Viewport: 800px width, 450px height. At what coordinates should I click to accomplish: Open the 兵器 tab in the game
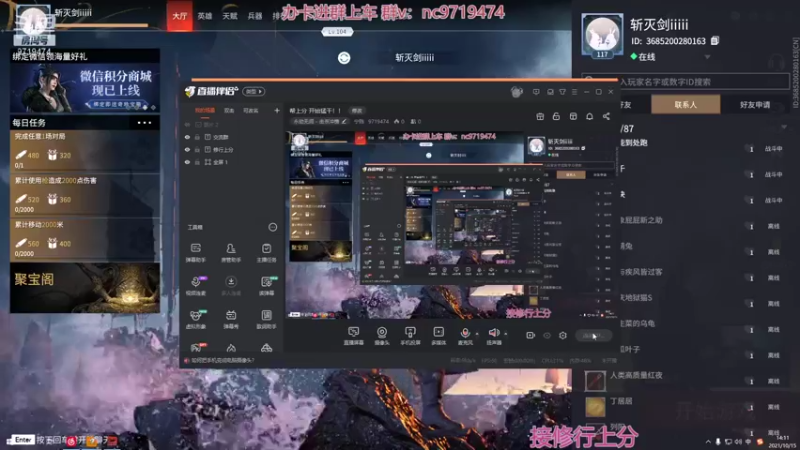tap(255, 16)
